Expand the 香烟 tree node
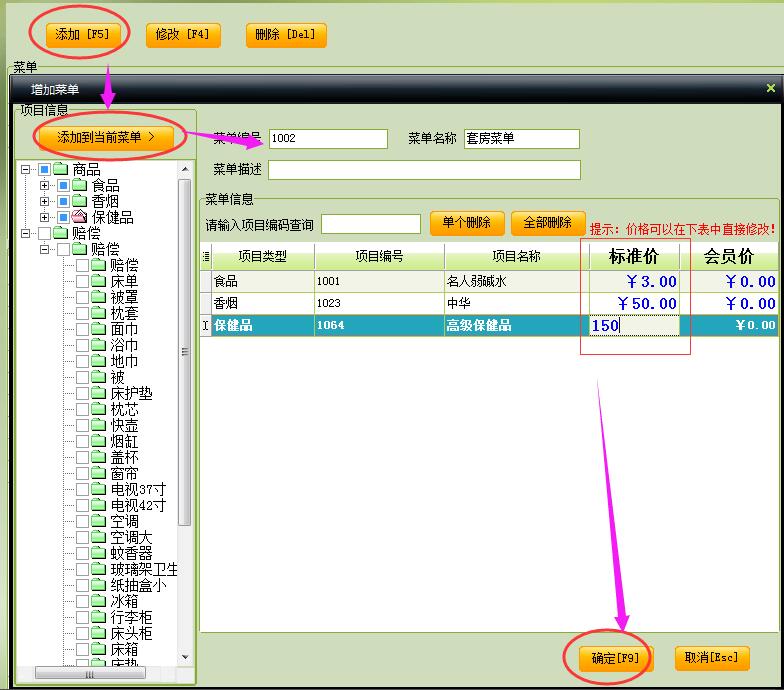 tap(44, 202)
